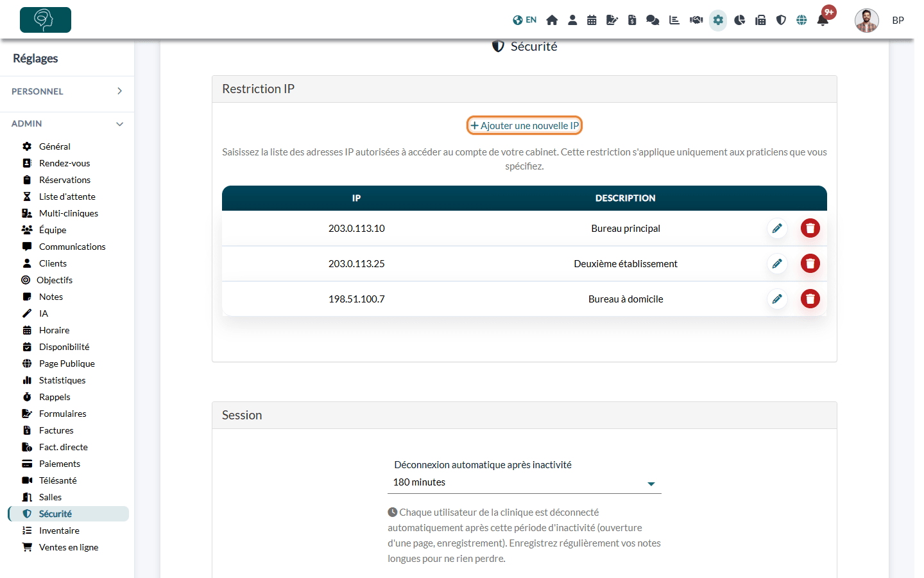Open the chat bubbles icon
Screen dimensions: 924x578
tap(653, 20)
